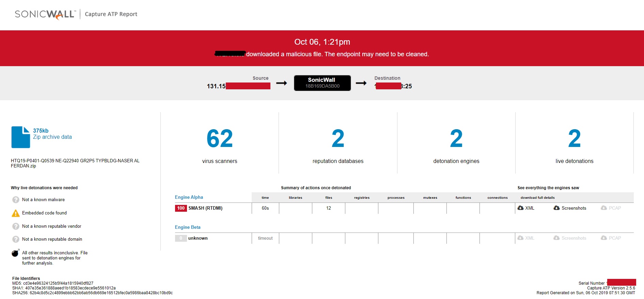Click the SonicWall 18B169DA5B00 device box
The height and width of the screenshot is (299, 644).
[322, 83]
